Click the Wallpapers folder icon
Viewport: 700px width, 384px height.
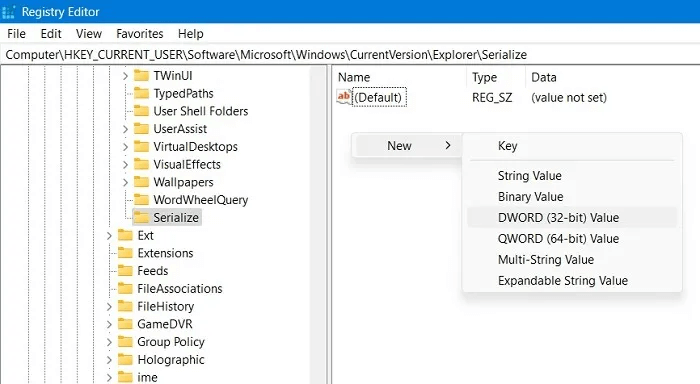[x=141, y=182]
